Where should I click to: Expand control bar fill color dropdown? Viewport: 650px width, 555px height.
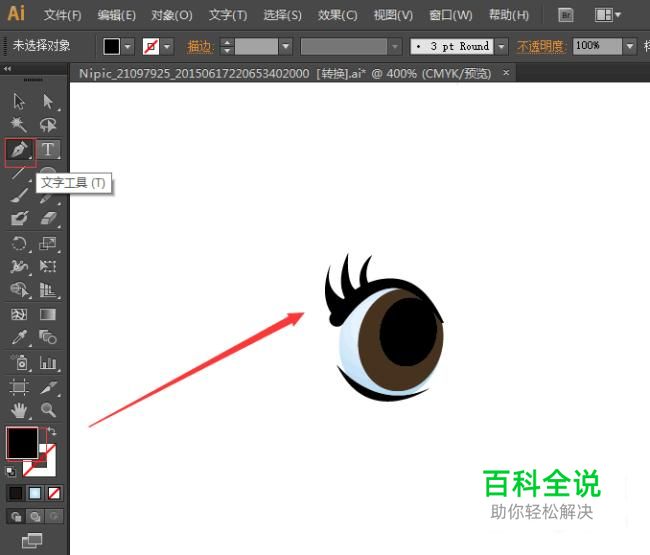coord(128,46)
